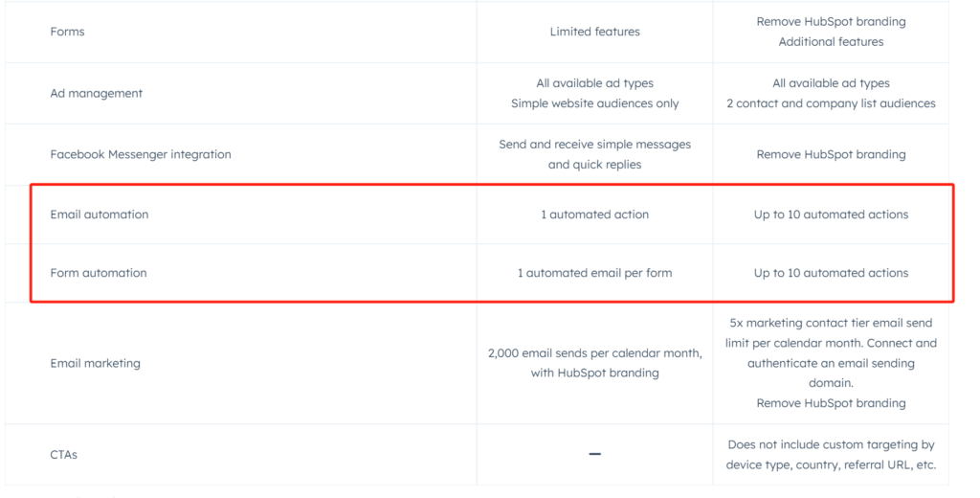Select the '1 automated action' cell
The height and width of the screenshot is (498, 980).
(594, 215)
